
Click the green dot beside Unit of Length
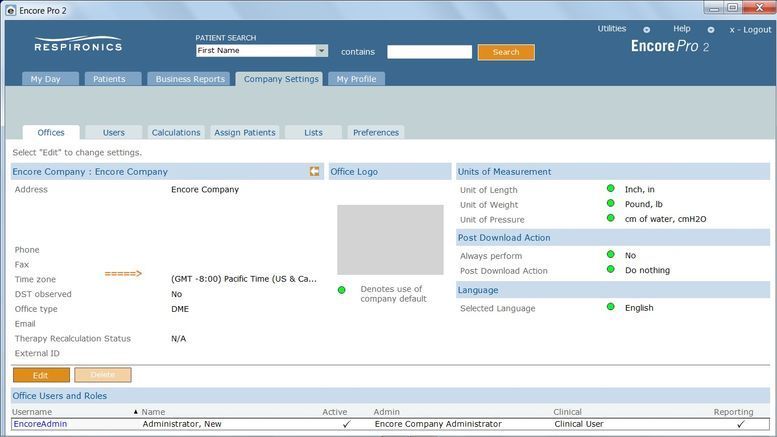610,189
